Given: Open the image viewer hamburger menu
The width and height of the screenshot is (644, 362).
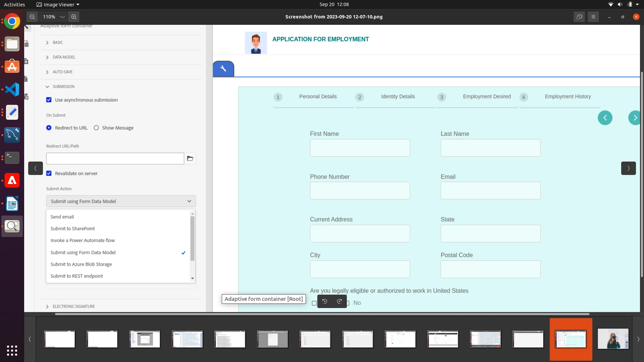Looking at the screenshot, I should (x=593, y=17).
